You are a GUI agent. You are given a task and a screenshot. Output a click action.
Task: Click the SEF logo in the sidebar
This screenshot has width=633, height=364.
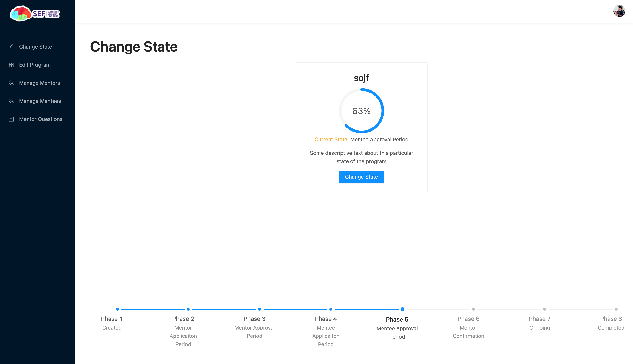(x=35, y=14)
